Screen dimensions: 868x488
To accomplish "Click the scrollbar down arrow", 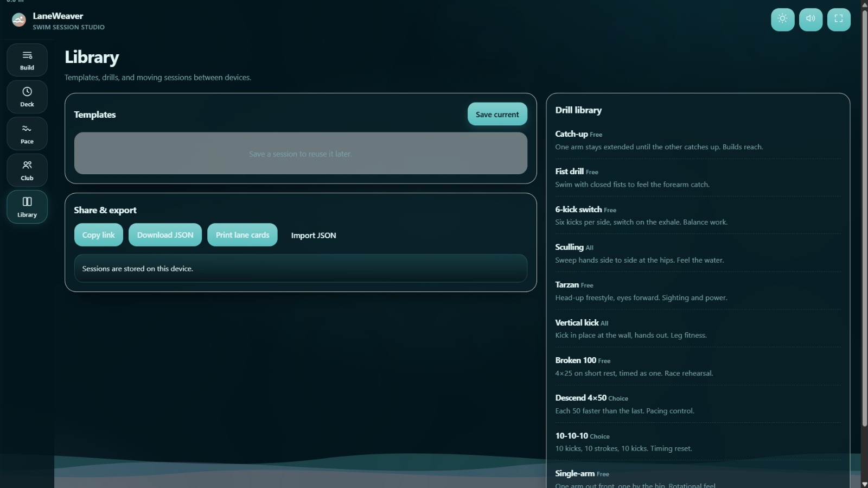I will [x=864, y=484].
